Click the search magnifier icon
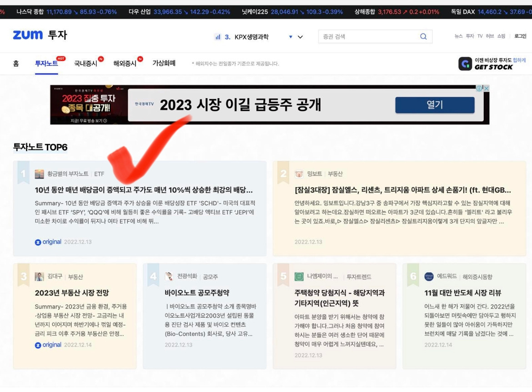 (423, 37)
